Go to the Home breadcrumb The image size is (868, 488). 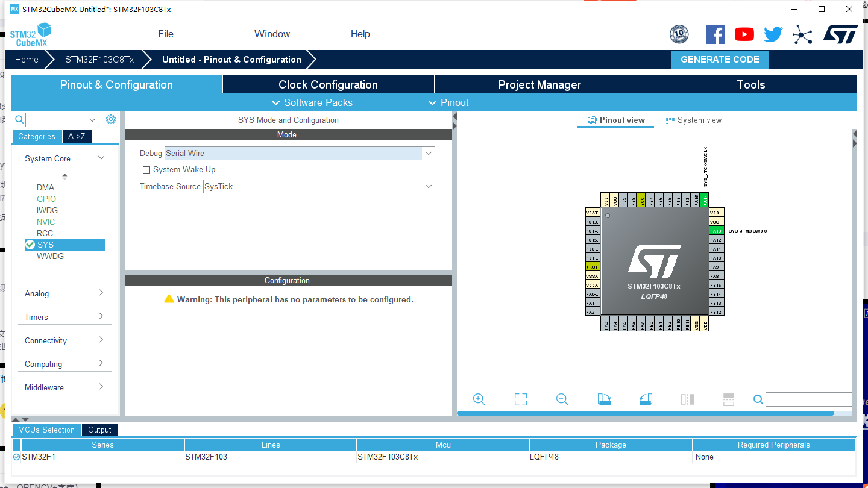[27, 60]
